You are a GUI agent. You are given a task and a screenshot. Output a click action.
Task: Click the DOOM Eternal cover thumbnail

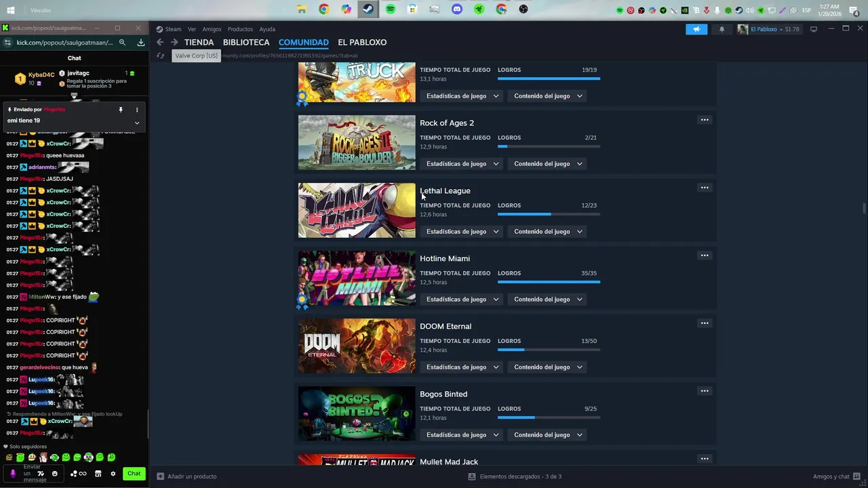coord(357,346)
